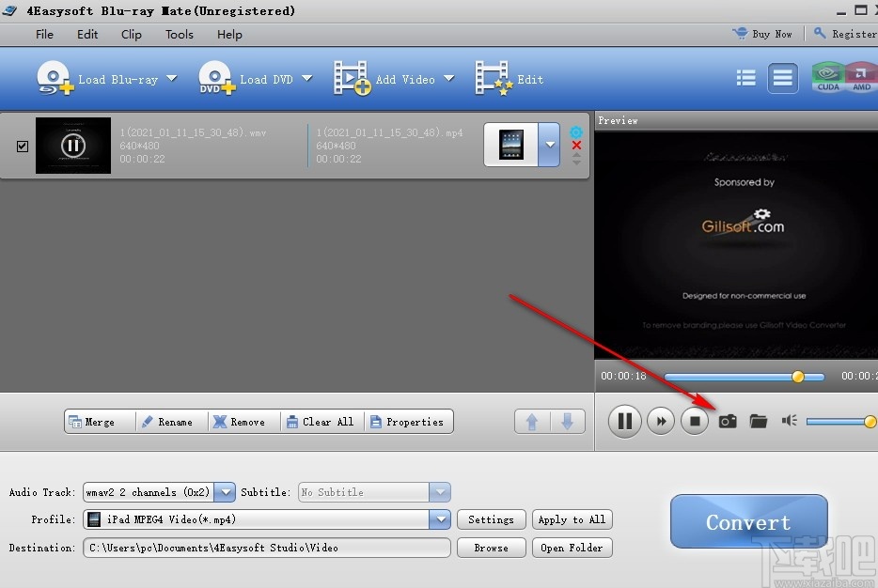Click the Register key link

[845, 34]
